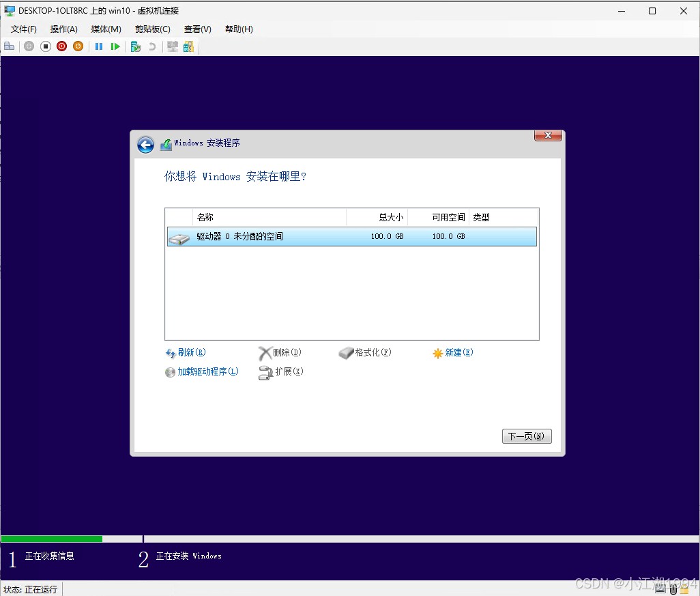
Task: Open the 操作(A) menu
Action: click(64, 29)
